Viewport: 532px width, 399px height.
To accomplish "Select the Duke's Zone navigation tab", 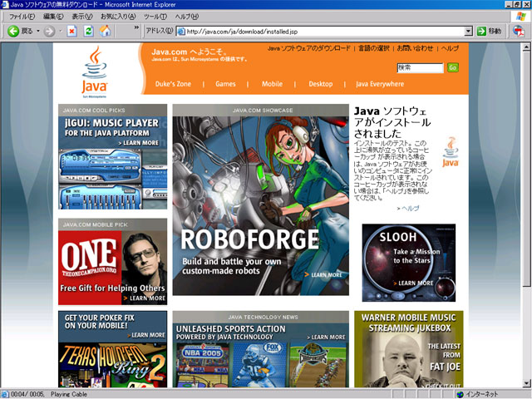I will [173, 84].
